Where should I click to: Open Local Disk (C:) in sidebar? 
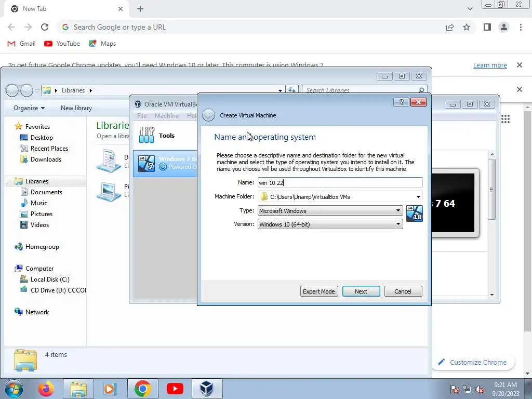50,279
